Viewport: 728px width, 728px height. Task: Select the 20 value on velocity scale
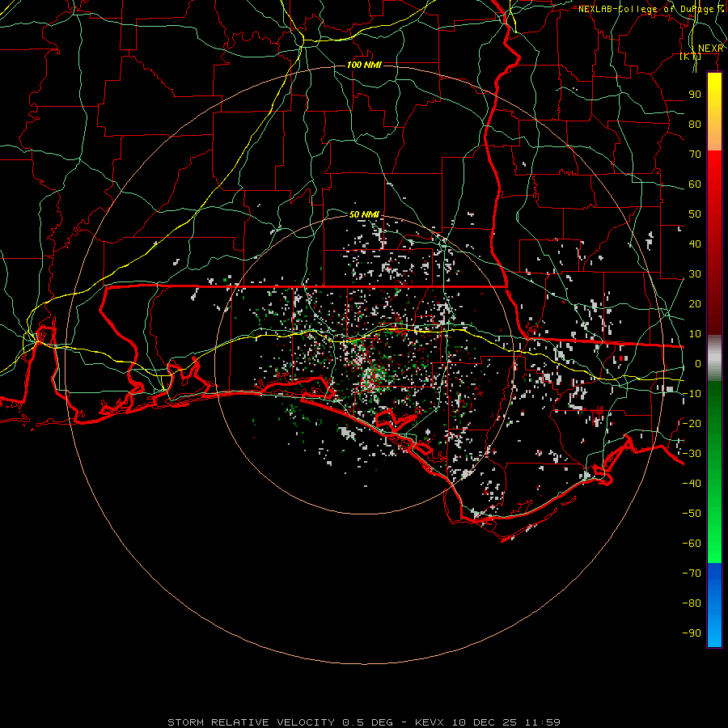695,304
